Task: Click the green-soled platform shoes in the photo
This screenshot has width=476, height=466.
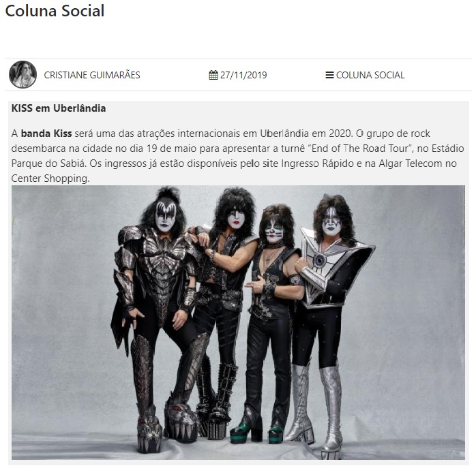Action: click(x=258, y=432)
